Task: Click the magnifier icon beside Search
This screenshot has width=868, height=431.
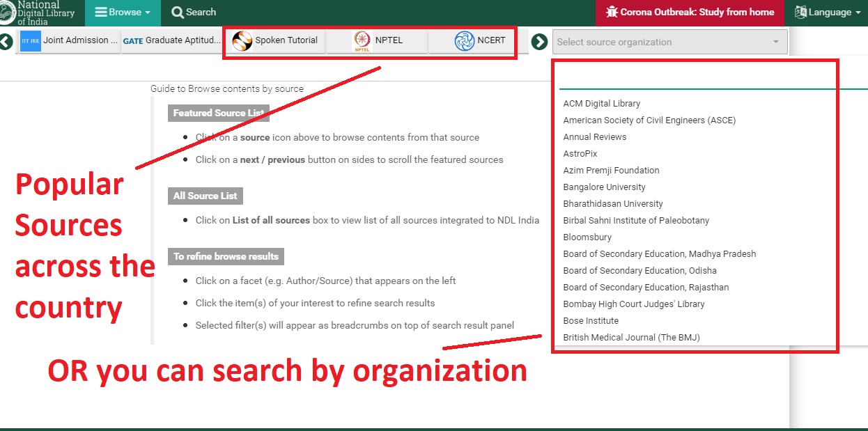Action: coord(178,13)
